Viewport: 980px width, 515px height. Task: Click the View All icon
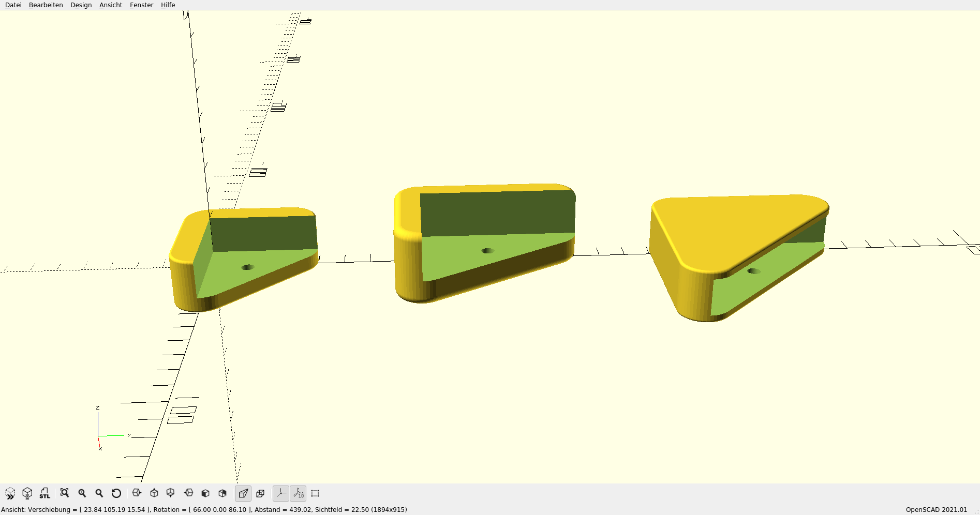(65, 493)
